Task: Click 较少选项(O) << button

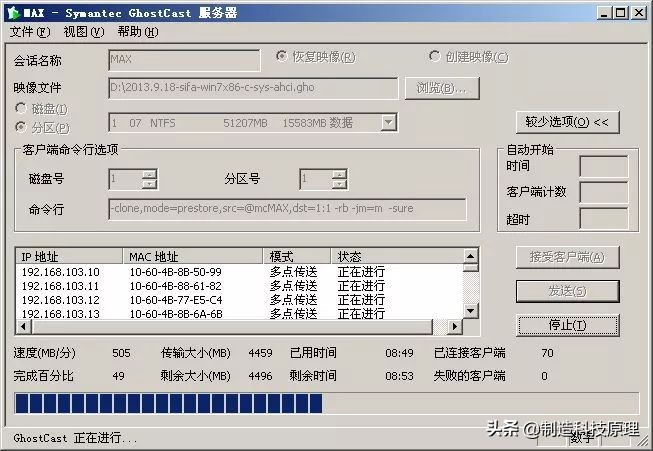Action: click(567, 122)
